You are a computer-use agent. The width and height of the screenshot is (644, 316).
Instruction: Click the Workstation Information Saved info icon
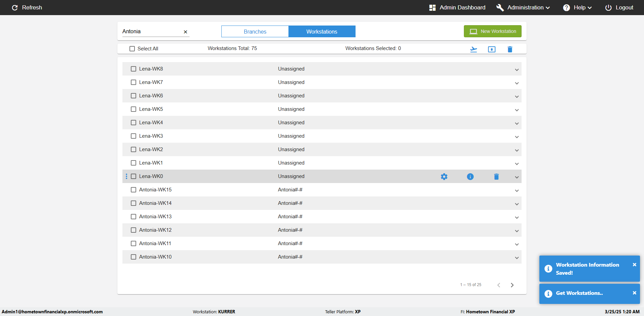coord(548,269)
